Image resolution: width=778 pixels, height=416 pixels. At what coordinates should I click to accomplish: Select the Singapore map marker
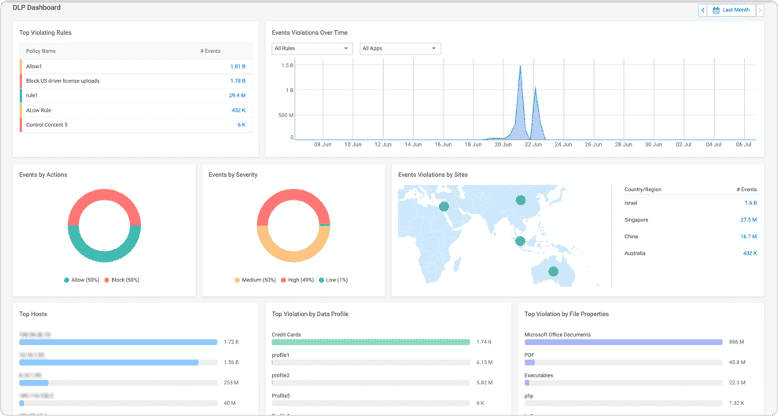[x=520, y=241]
